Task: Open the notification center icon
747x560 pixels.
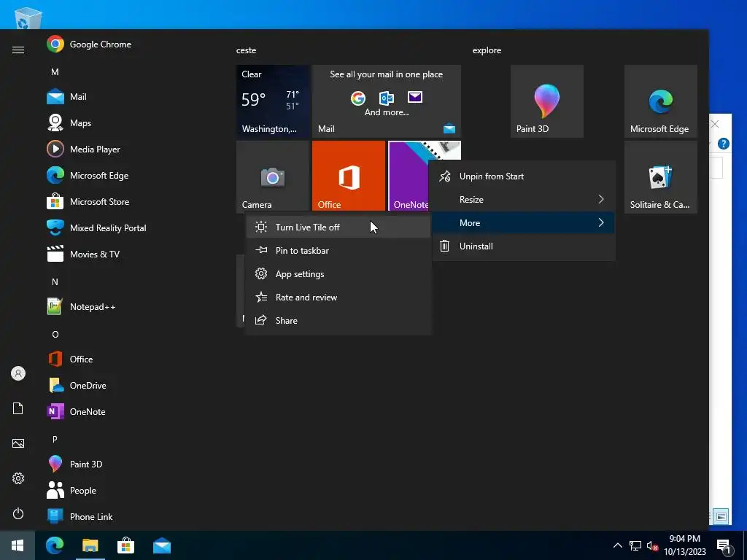Action: coord(724,546)
